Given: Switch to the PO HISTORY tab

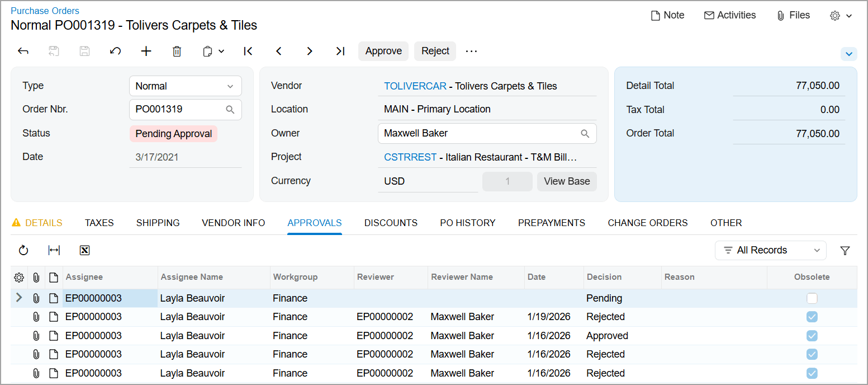Looking at the screenshot, I should pyautogui.click(x=467, y=223).
